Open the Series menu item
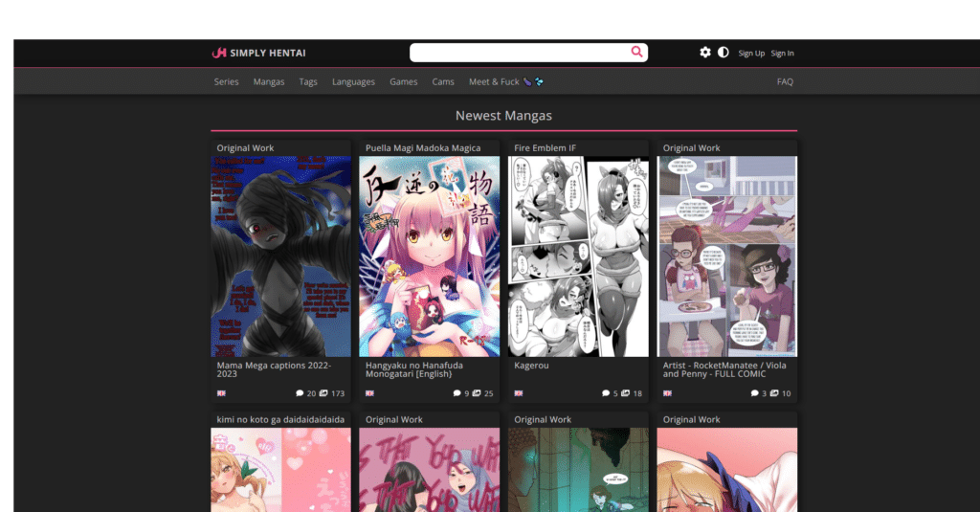The width and height of the screenshot is (980, 512). [226, 82]
